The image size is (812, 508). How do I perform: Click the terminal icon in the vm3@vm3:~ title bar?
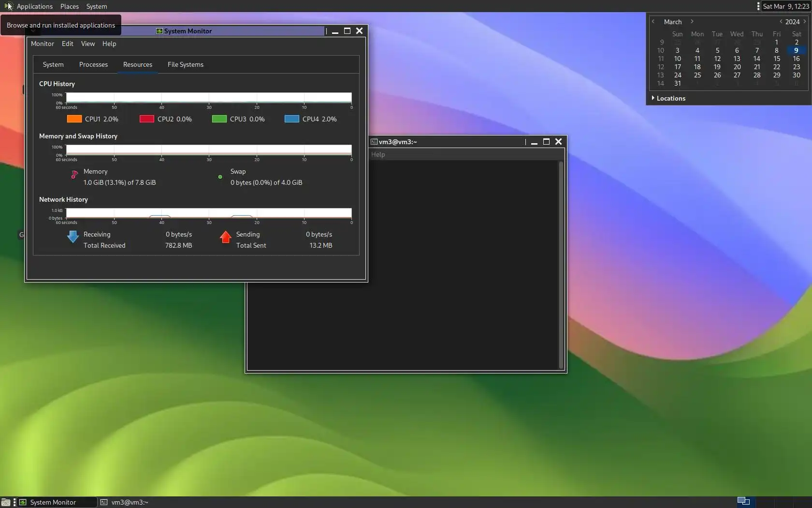374,142
